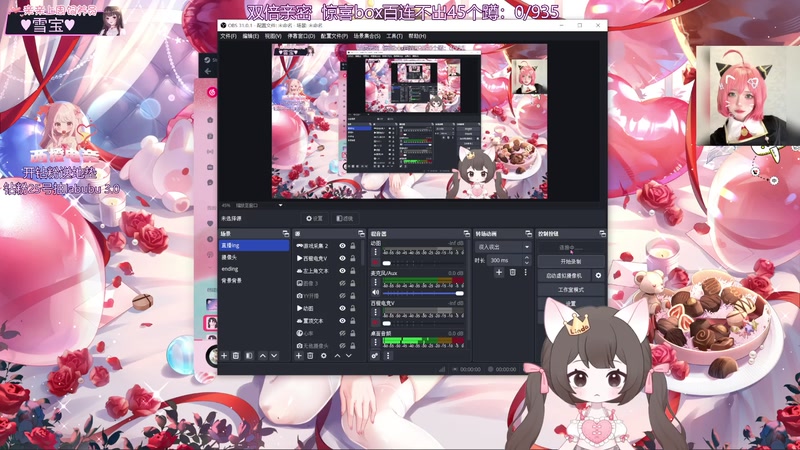Select the 背景背景 scene
Screen dimensions: 800x450
point(254,281)
